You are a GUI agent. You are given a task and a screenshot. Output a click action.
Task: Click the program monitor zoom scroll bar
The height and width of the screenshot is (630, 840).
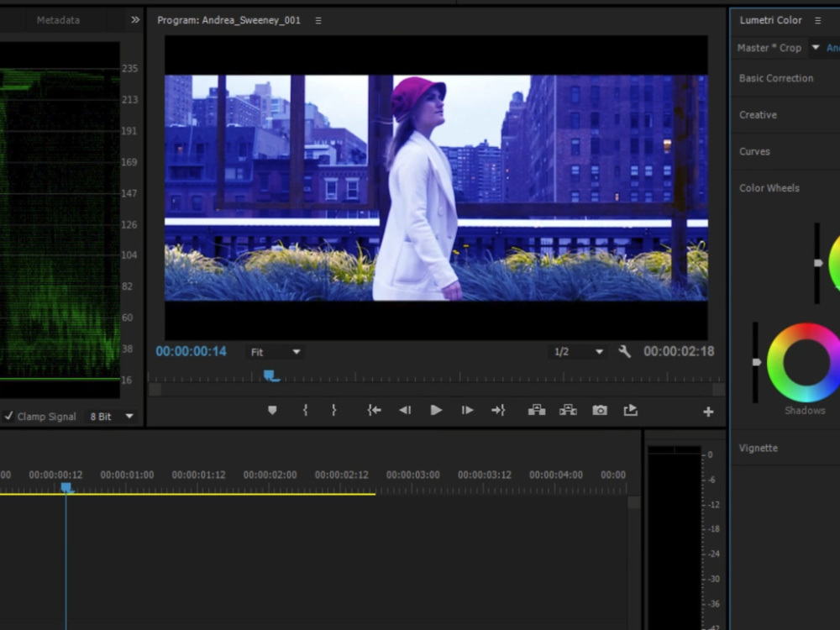(437, 390)
